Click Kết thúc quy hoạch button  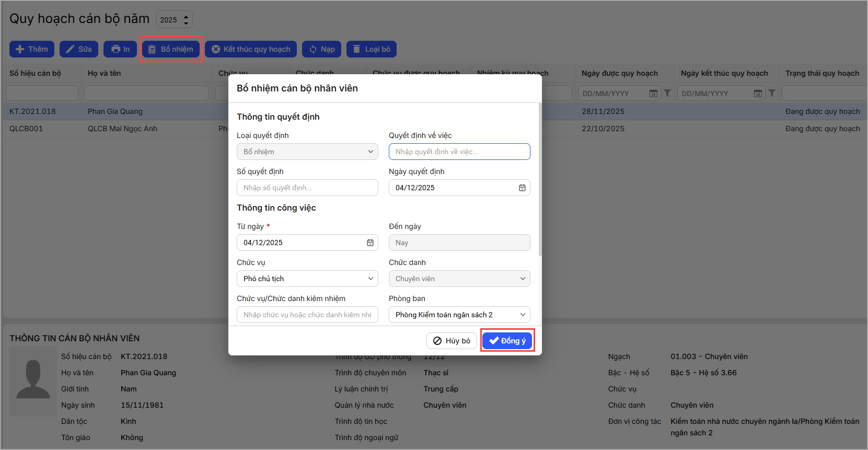250,49
